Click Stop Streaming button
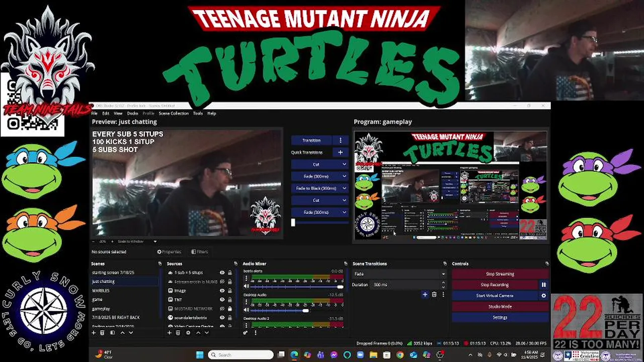The image size is (644, 362). pos(500,274)
